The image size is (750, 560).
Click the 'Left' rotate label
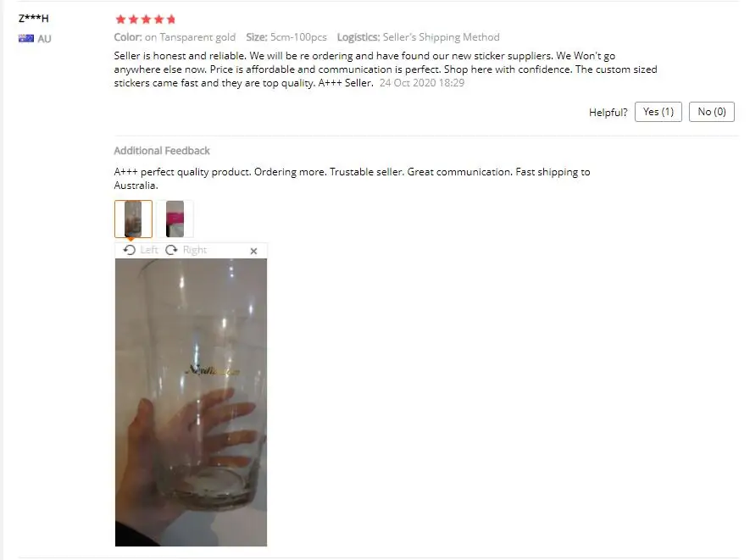point(149,250)
